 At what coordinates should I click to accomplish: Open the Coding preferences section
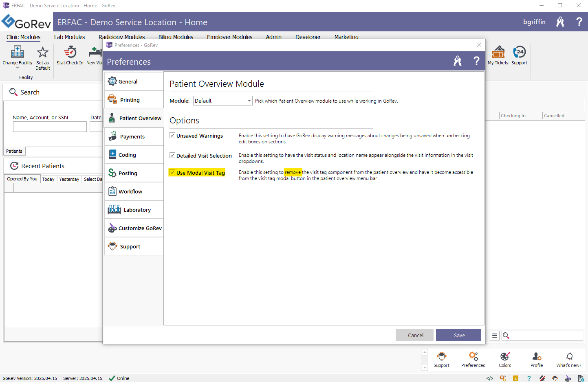[x=134, y=155]
